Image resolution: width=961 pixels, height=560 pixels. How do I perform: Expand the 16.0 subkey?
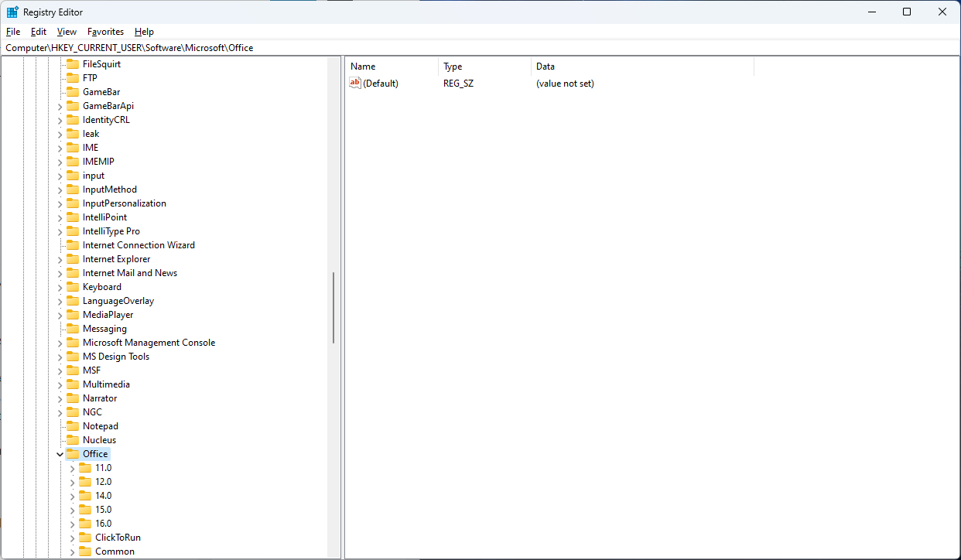[73, 524]
